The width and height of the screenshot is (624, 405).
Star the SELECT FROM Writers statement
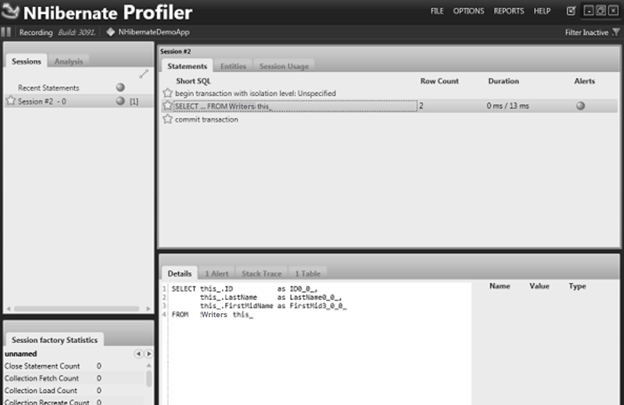click(168, 106)
